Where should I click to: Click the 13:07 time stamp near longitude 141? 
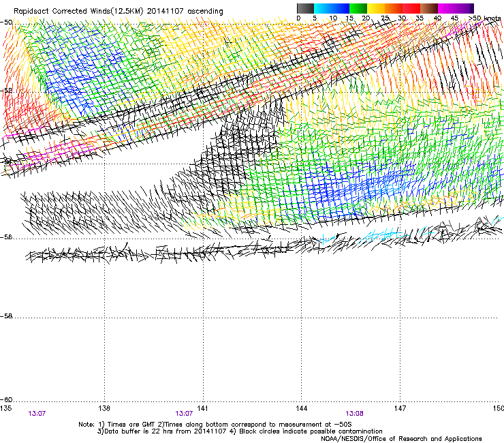[184, 414]
